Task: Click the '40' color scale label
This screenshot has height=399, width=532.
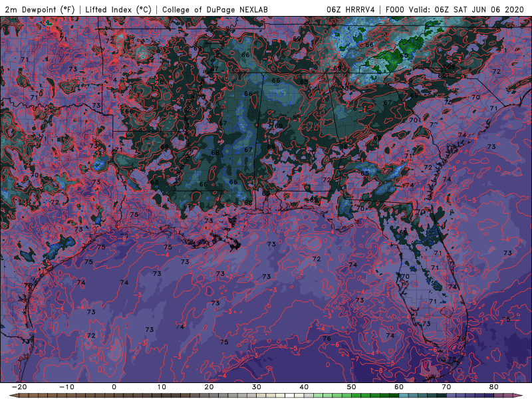Action: [x=304, y=387]
